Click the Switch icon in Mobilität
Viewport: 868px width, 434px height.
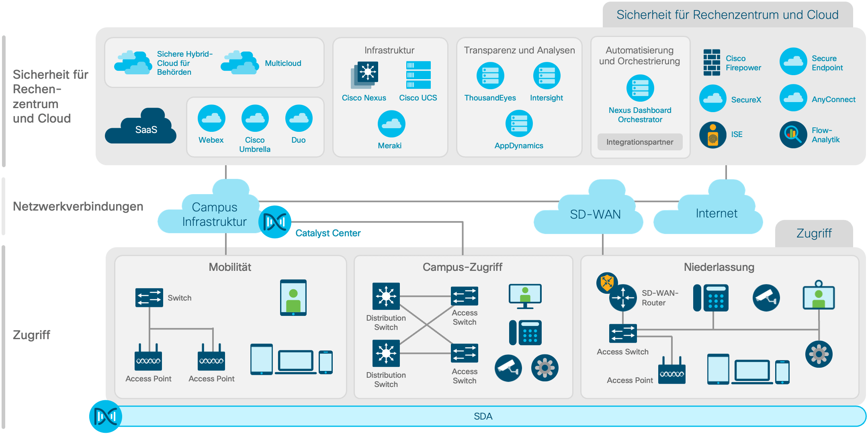point(149,298)
